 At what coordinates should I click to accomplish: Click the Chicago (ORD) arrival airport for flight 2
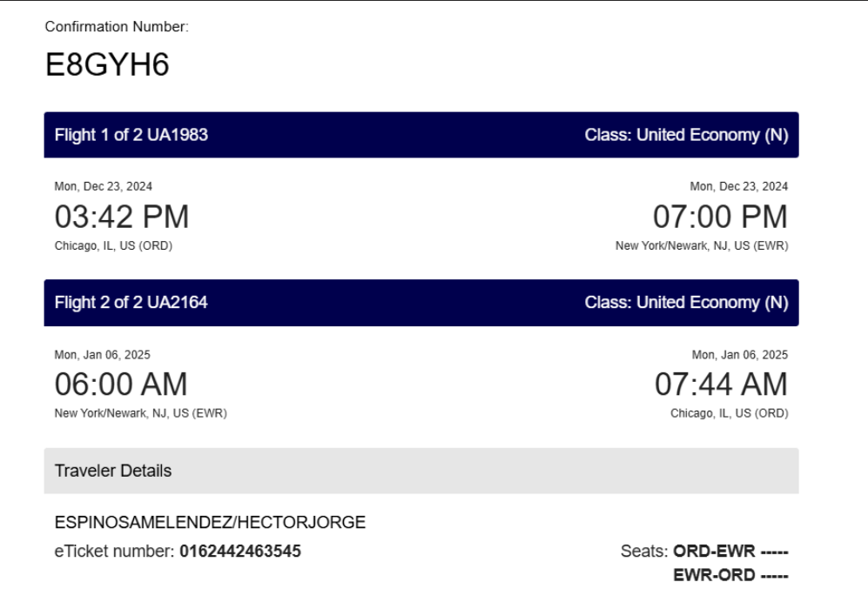click(x=729, y=413)
